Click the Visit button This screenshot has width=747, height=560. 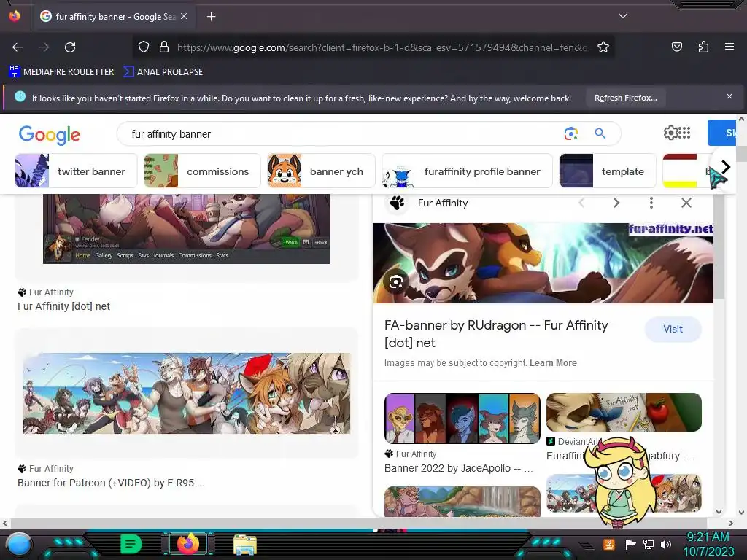(x=673, y=329)
